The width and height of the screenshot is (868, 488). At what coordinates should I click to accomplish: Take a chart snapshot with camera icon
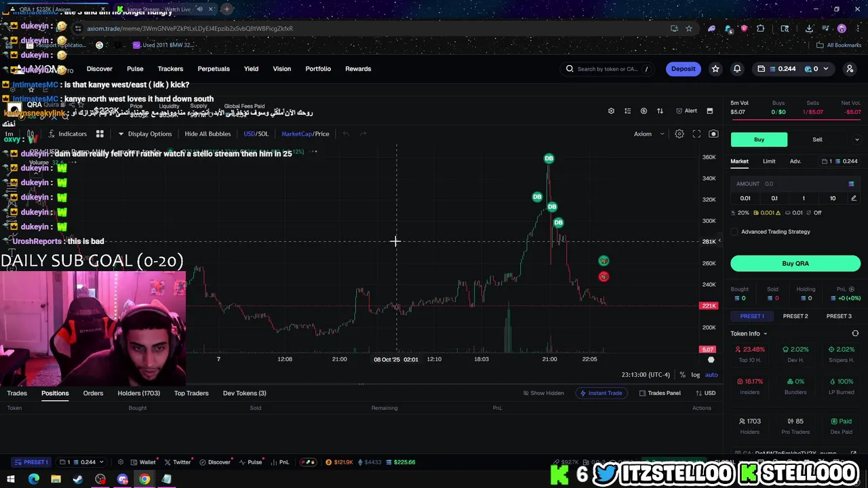[x=713, y=134]
